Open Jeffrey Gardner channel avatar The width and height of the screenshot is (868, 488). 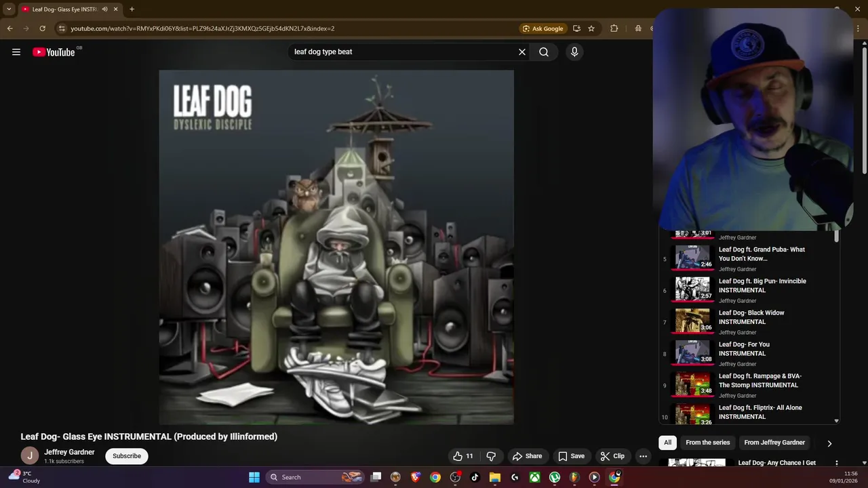(x=29, y=456)
